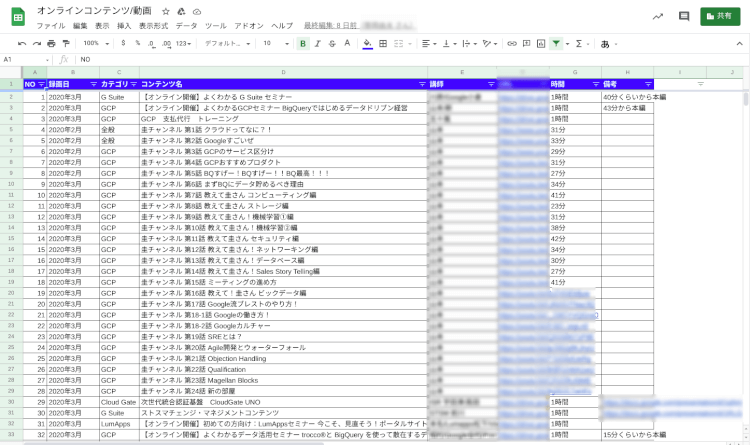Viewport: 750px width, 445px height.
Task: Open the カテゴリ column filter dropdown
Action: (x=134, y=85)
